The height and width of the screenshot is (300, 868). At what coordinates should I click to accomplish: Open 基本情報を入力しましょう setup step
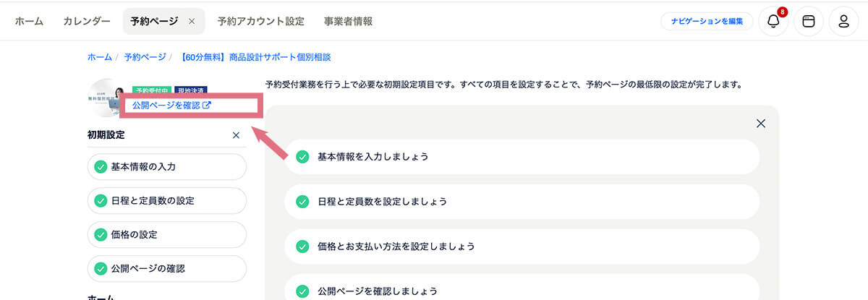[521, 157]
